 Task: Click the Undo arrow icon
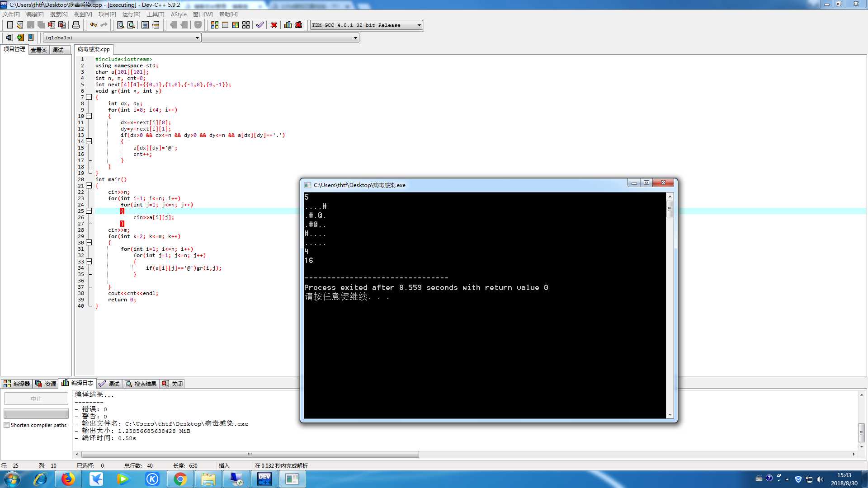click(x=94, y=25)
